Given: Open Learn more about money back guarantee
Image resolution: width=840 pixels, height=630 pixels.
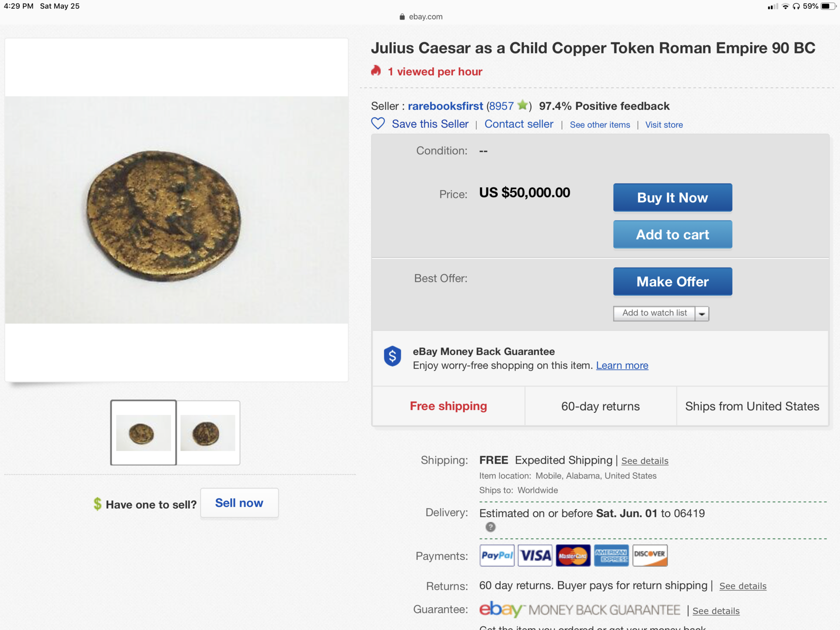Looking at the screenshot, I should click(622, 366).
